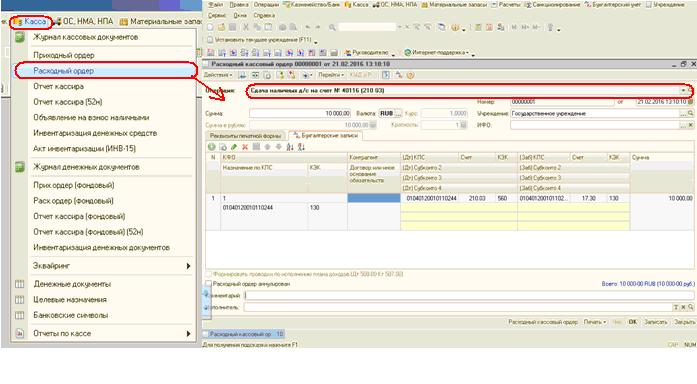This screenshot has height=384, width=697.
Task: Click debit account cell 210.03
Action: point(477,198)
